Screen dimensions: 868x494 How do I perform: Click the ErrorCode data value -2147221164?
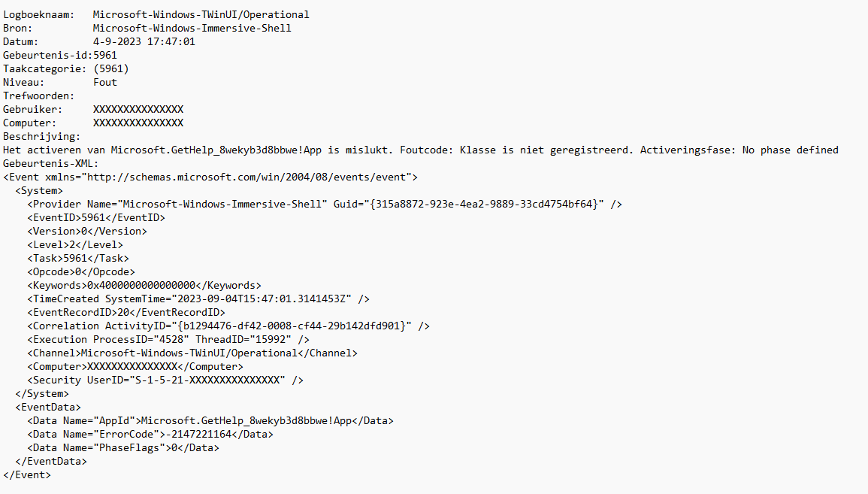pos(198,435)
